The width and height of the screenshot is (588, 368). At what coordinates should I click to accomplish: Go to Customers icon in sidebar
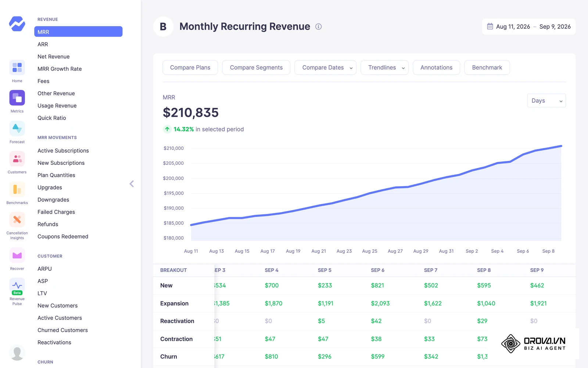17,159
